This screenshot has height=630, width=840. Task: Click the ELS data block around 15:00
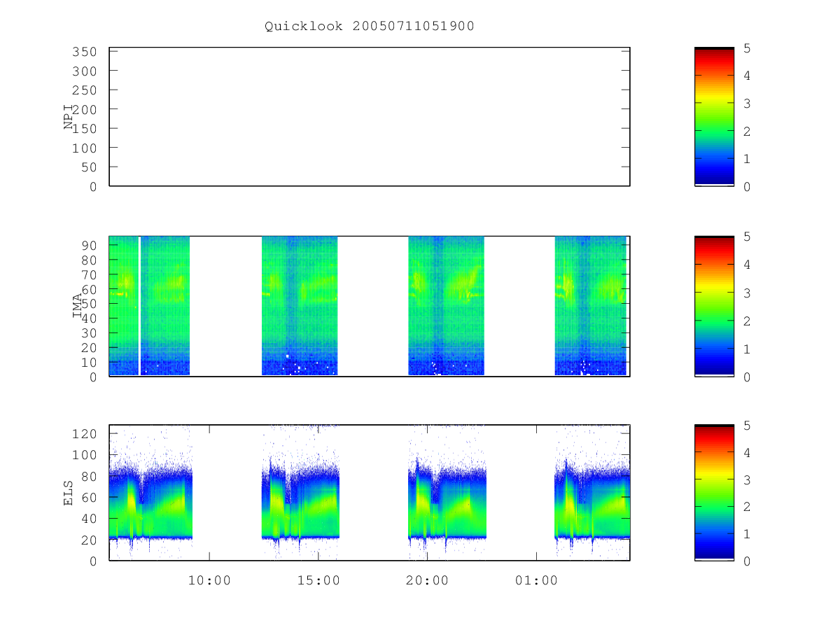point(301,500)
